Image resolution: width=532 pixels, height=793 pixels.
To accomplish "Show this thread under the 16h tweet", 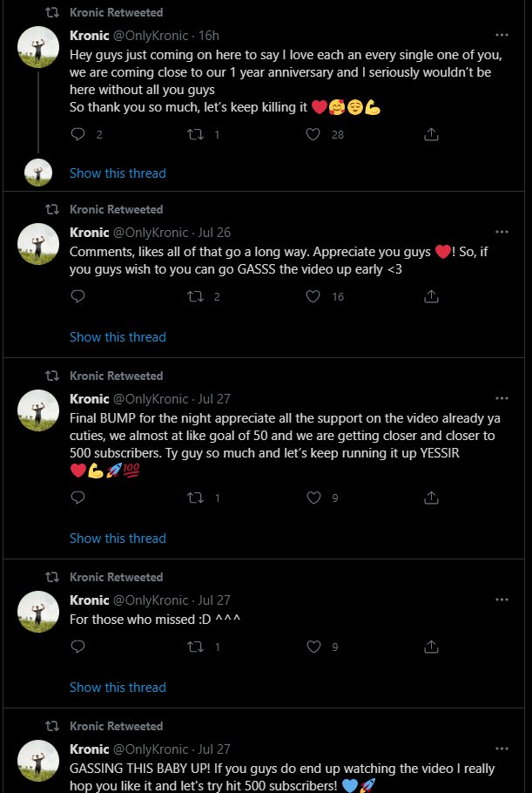I will pyautogui.click(x=118, y=173).
